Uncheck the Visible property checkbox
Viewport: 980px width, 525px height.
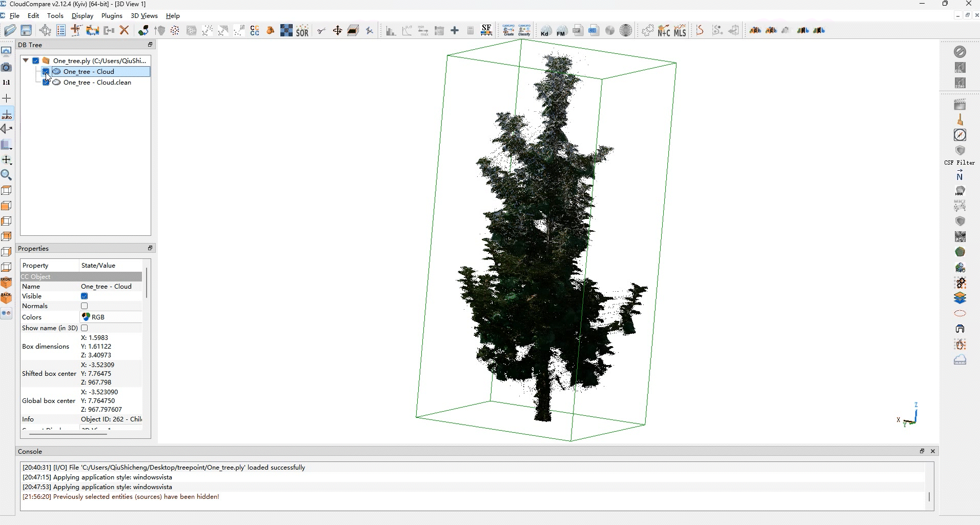[x=85, y=296]
